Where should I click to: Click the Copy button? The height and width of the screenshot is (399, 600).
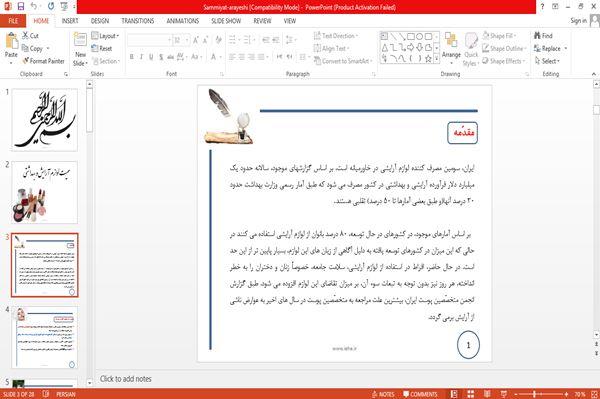[33, 49]
